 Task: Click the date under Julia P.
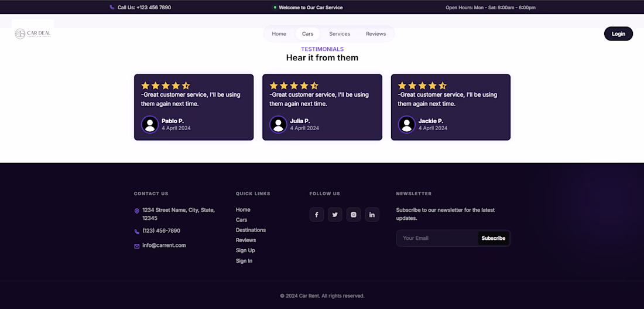pyautogui.click(x=304, y=128)
